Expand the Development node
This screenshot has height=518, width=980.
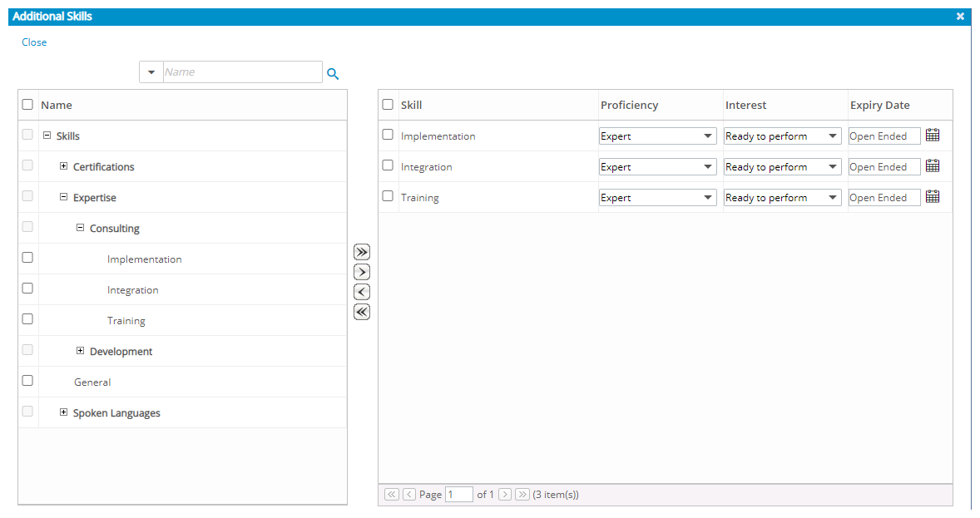click(x=80, y=351)
